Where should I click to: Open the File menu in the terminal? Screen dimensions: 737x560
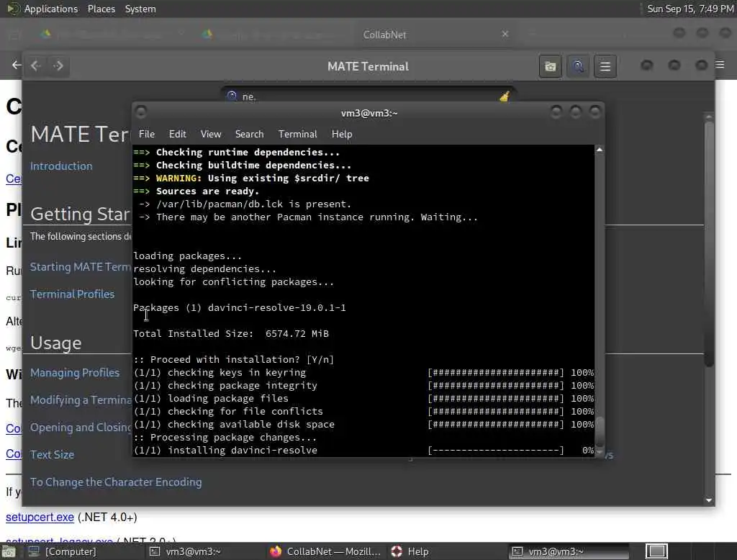[x=147, y=134]
